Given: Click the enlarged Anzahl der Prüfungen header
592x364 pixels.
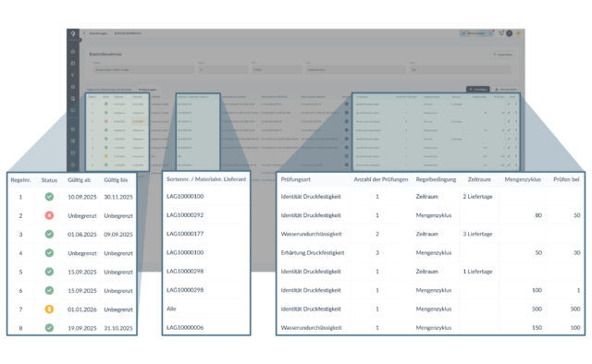Looking at the screenshot, I should tap(381, 179).
